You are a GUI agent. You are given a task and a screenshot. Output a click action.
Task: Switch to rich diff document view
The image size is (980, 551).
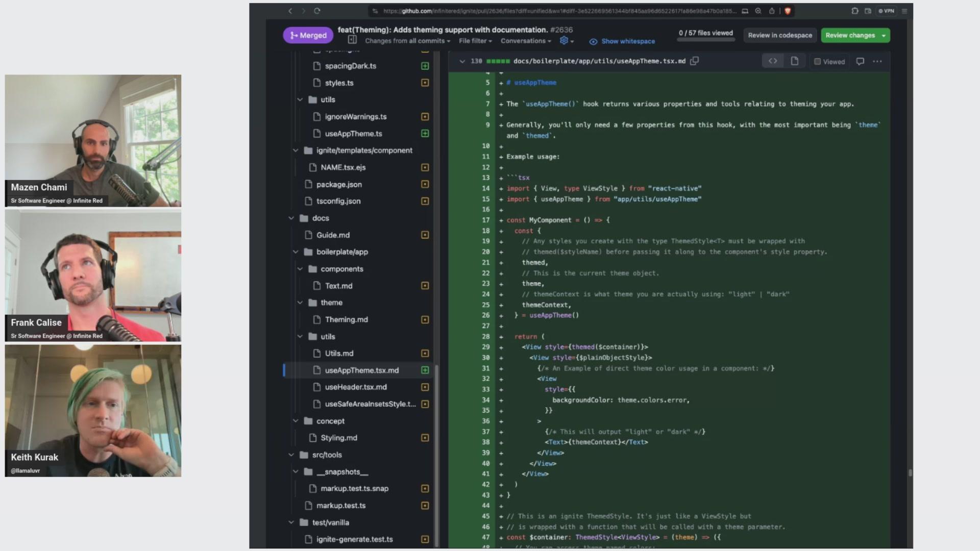coord(794,61)
